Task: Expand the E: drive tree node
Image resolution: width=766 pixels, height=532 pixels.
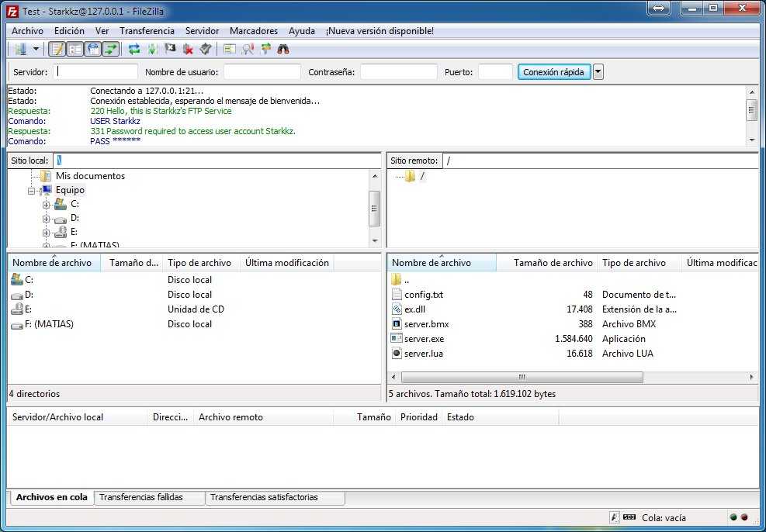Action: (46, 233)
